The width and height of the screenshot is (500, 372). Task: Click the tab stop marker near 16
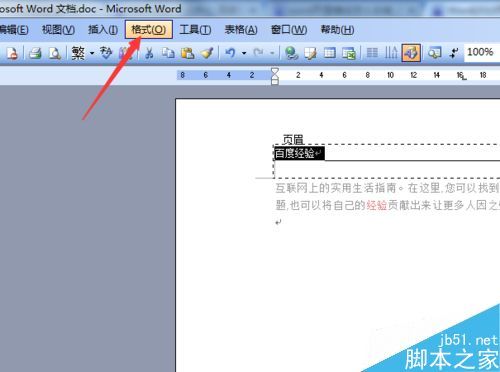click(x=465, y=78)
